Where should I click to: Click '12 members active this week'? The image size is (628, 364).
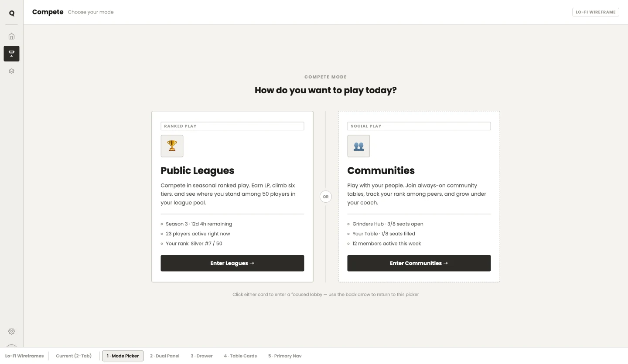click(x=387, y=244)
